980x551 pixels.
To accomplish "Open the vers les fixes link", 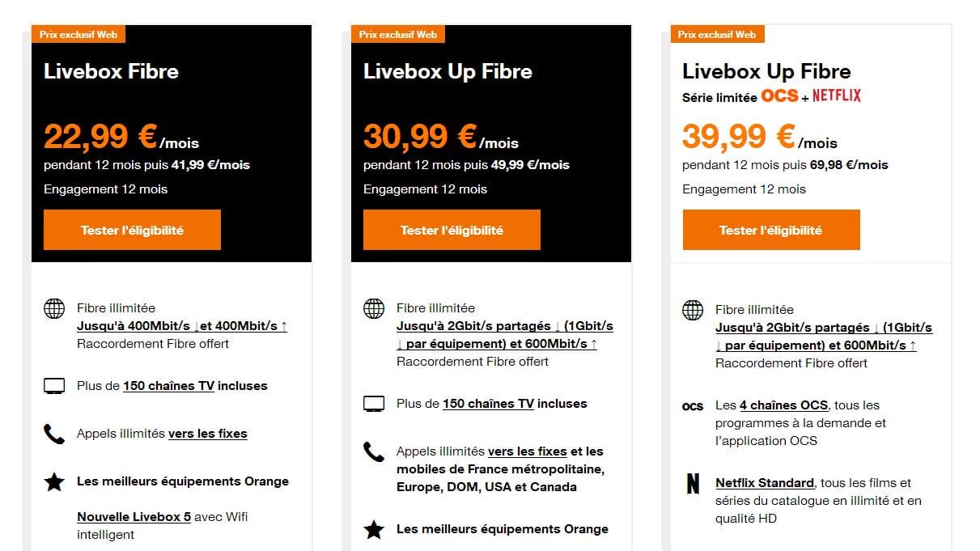I will [x=206, y=434].
